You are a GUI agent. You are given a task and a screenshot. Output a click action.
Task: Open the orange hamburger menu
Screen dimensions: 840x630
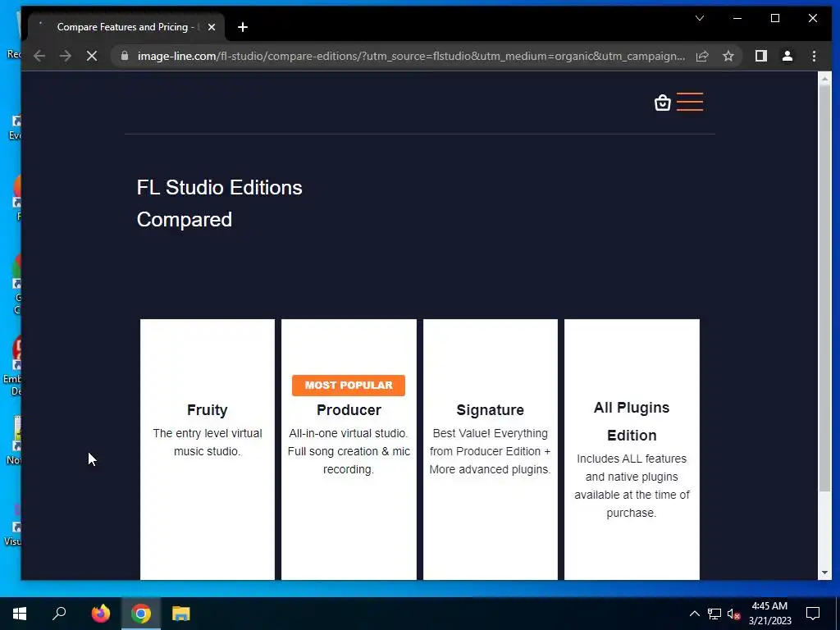[x=689, y=102]
